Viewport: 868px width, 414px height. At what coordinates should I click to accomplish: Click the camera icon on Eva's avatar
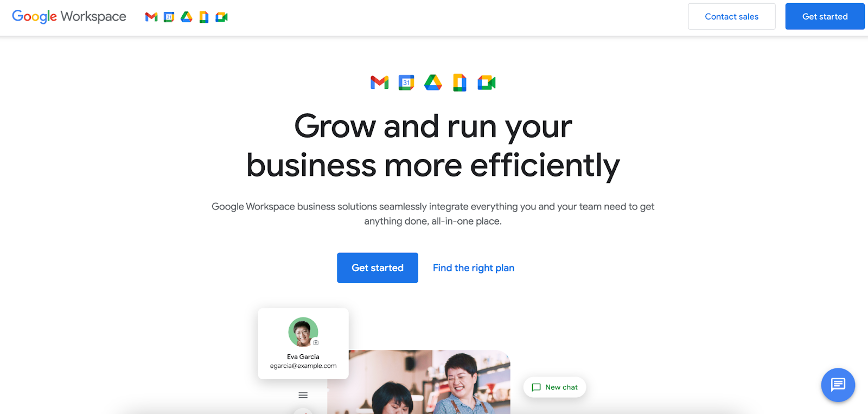pos(316,342)
